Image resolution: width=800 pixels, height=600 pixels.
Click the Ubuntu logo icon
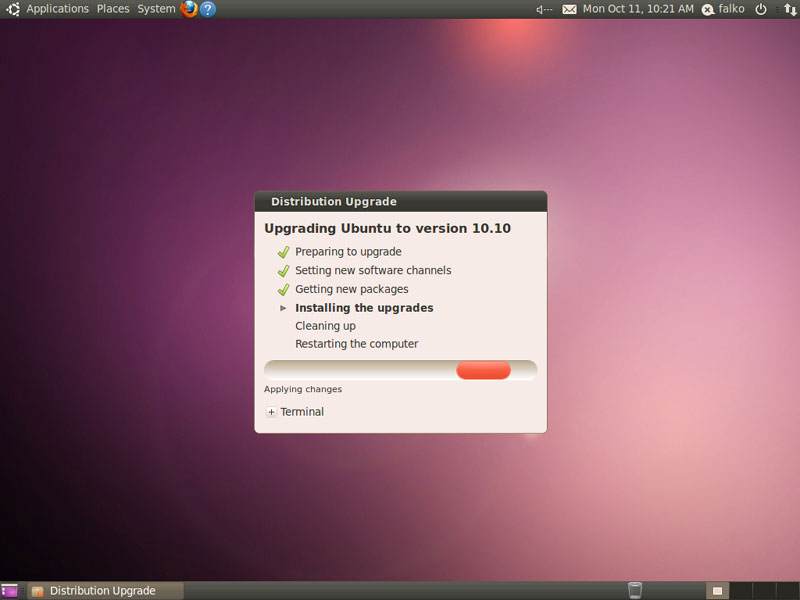(12, 9)
